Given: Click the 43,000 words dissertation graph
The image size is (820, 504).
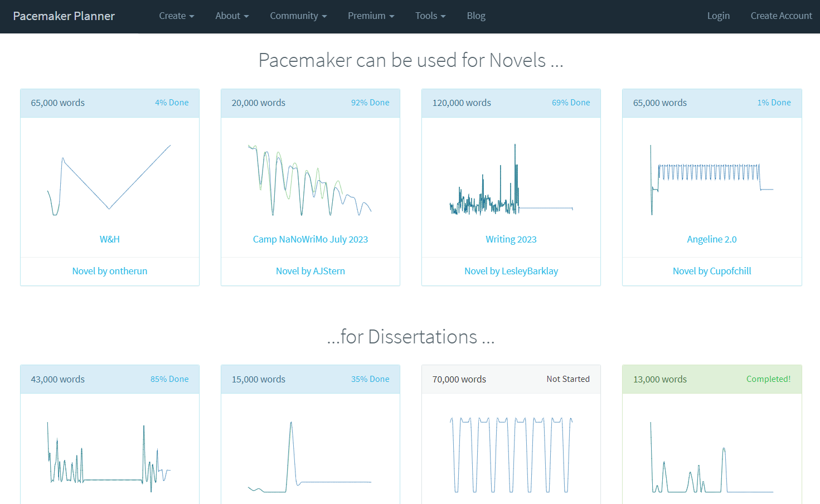Looking at the screenshot, I should (109, 457).
